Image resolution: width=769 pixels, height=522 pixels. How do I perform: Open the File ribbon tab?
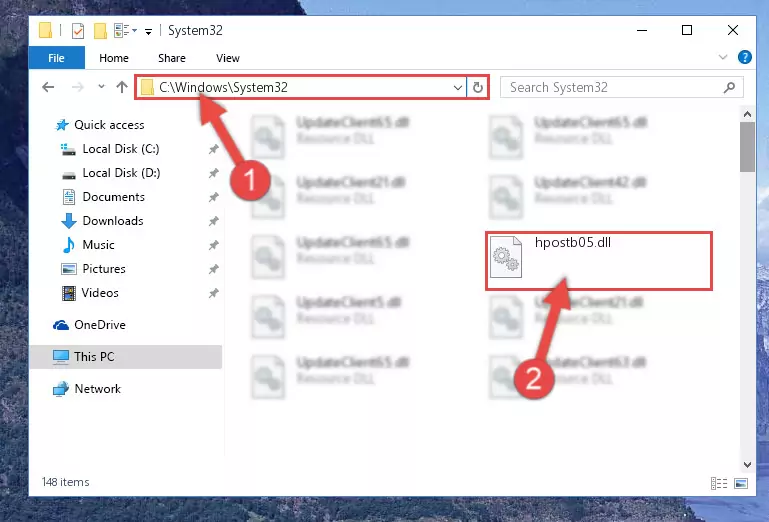(56, 58)
